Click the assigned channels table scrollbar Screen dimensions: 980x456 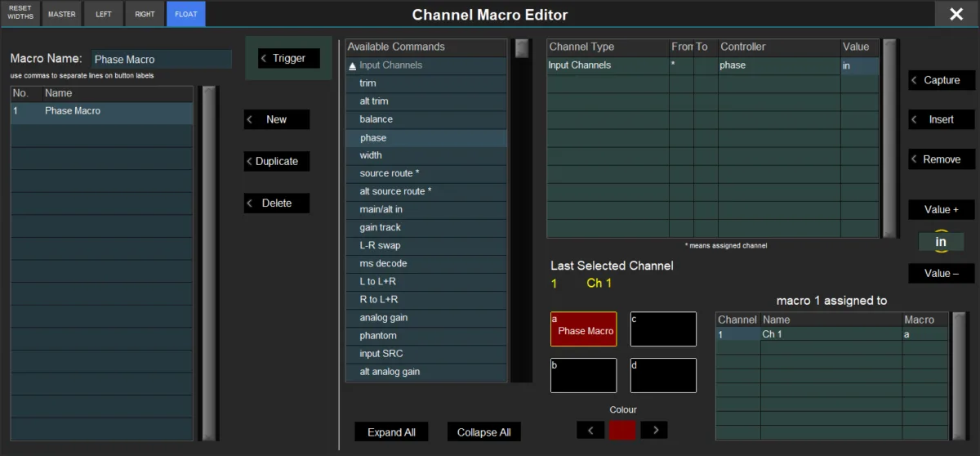(960, 376)
